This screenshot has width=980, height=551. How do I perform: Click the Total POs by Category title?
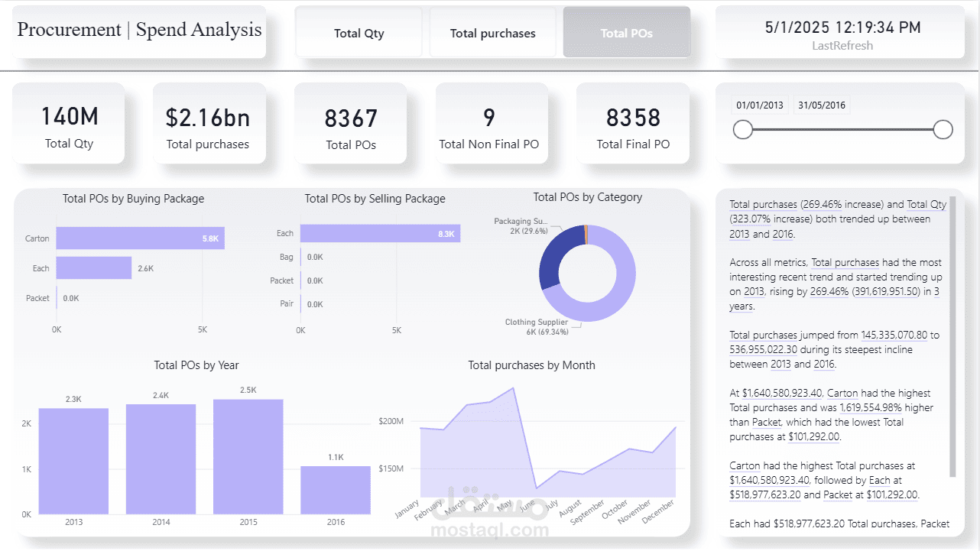tap(588, 197)
